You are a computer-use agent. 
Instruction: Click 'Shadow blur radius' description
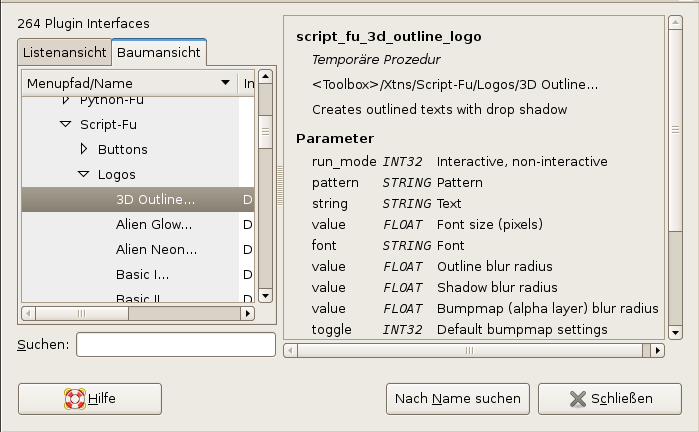[497, 287]
